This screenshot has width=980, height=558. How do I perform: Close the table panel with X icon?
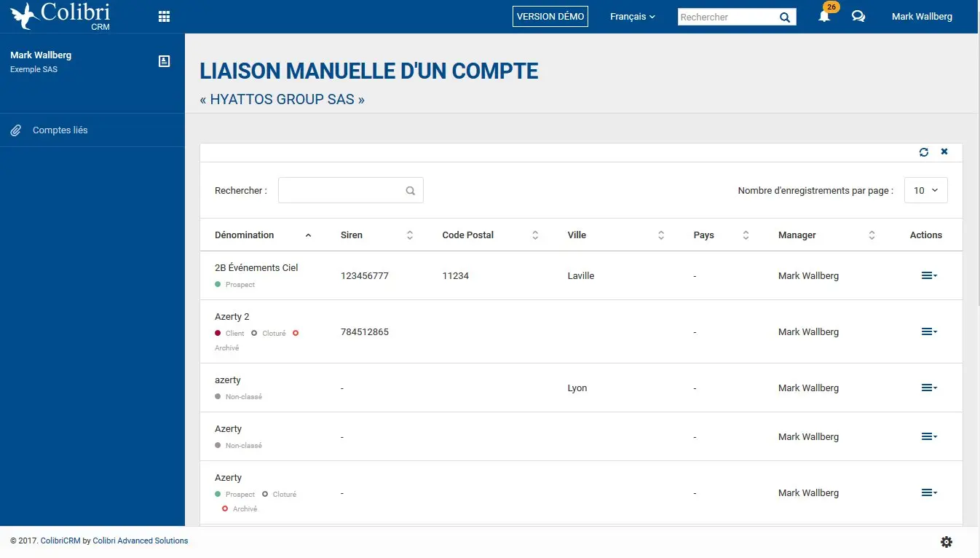[x=944, y=152]
